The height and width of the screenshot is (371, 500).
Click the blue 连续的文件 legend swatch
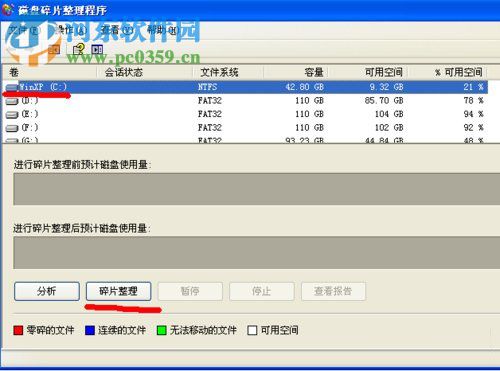tap(90, 330)
